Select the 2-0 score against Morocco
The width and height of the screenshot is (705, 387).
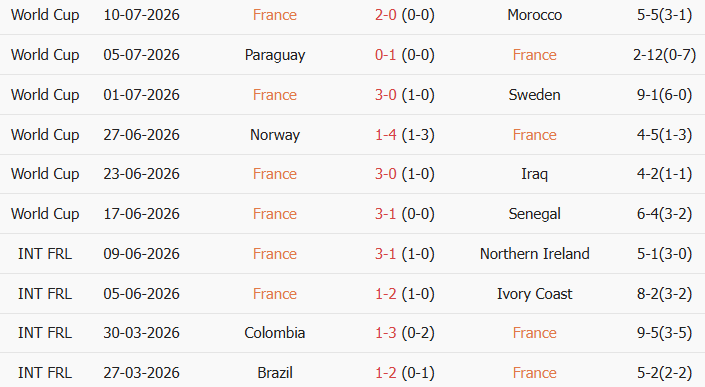click(386, 15)
